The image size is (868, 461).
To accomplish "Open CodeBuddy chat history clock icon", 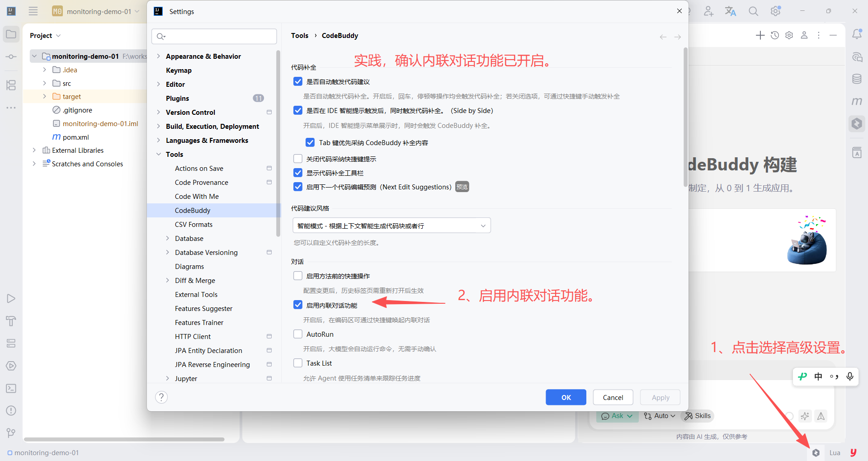I will tap(775, 35).
